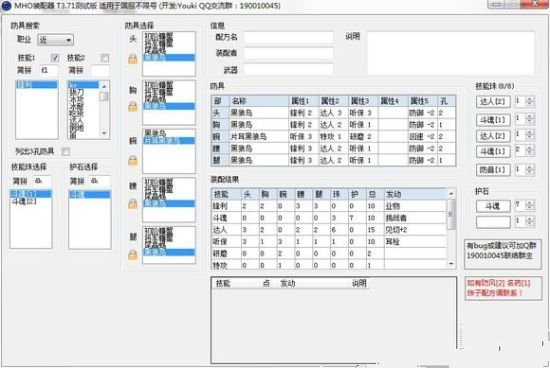This screenshot has width=550, height=368.
Task: Click the 属性4 column header
Action: click(393, 101)
